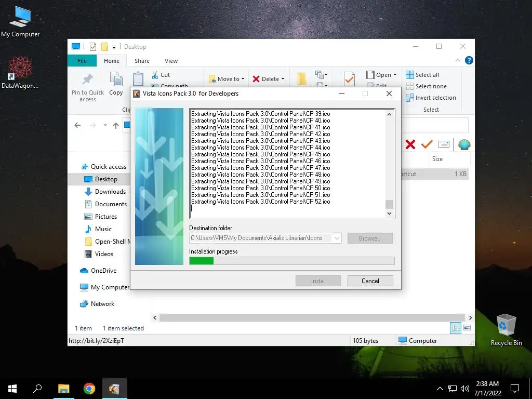Screen dimensions: 532x399
Task: Click the Explorer Back arrow
Action: [x=77, y=125]
